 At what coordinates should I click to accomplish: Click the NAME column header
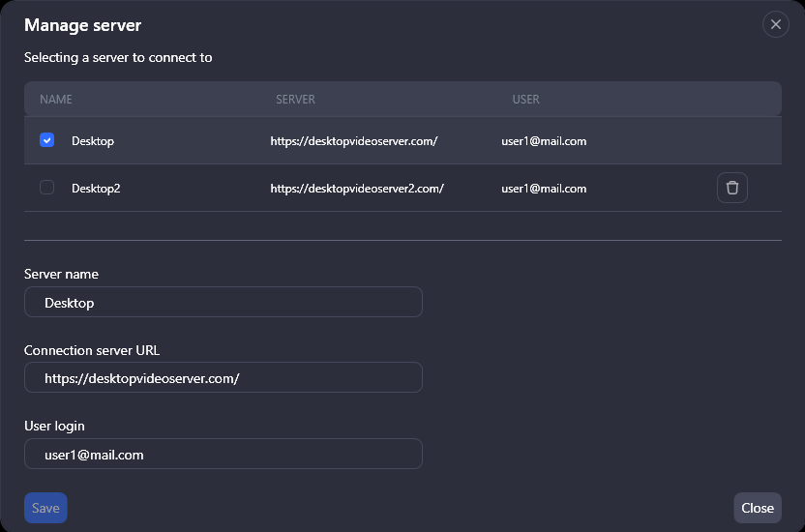pos(56,100)
